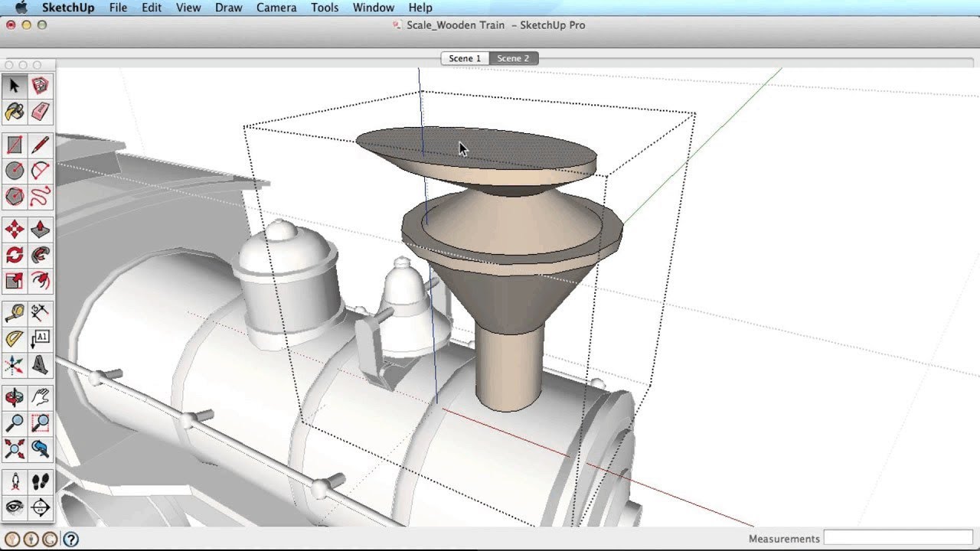980x551 pixels.
Task: Select the Polygon tool
Action: pyautogui.click(x=15, y=196)
